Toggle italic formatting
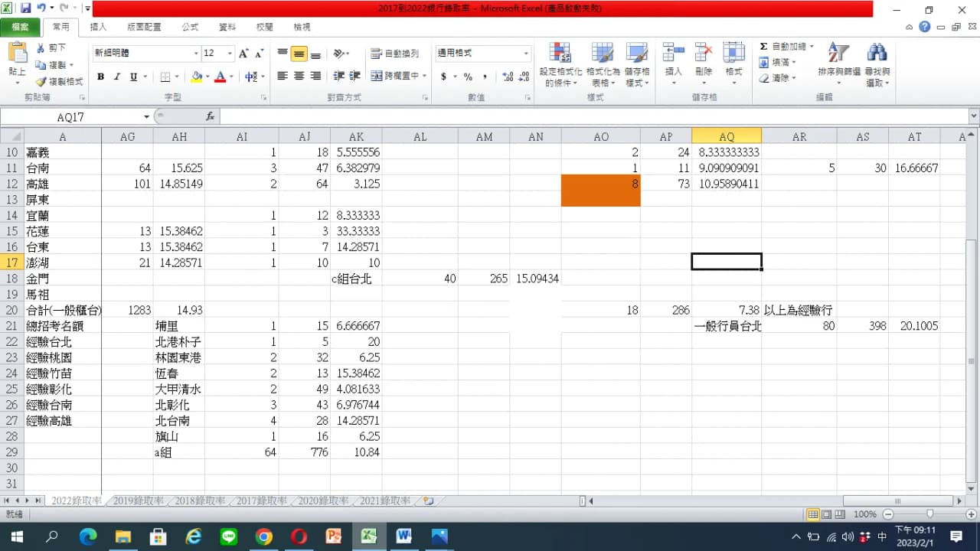The image size is (980, 551). pos(117,77)
